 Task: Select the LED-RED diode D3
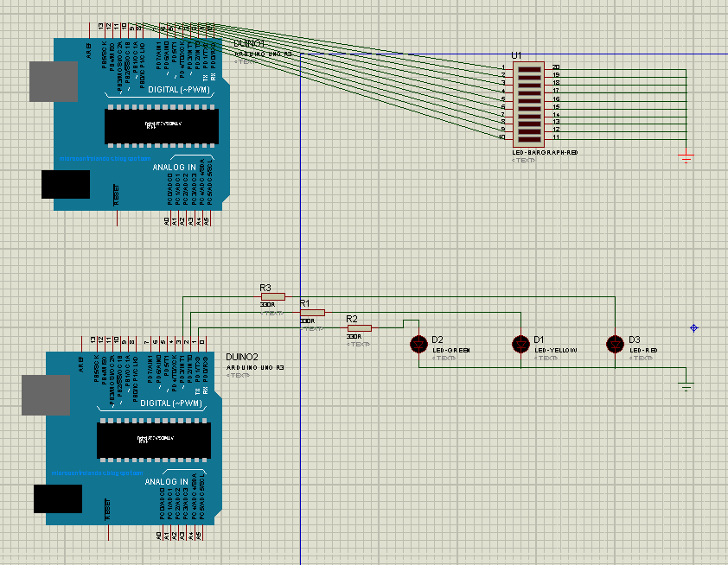[x=616, y=344]
